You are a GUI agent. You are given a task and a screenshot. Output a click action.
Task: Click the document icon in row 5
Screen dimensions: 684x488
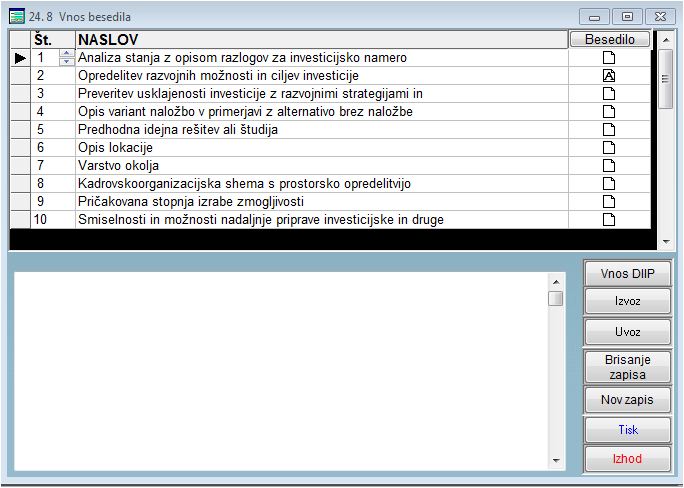coord(608,130)
